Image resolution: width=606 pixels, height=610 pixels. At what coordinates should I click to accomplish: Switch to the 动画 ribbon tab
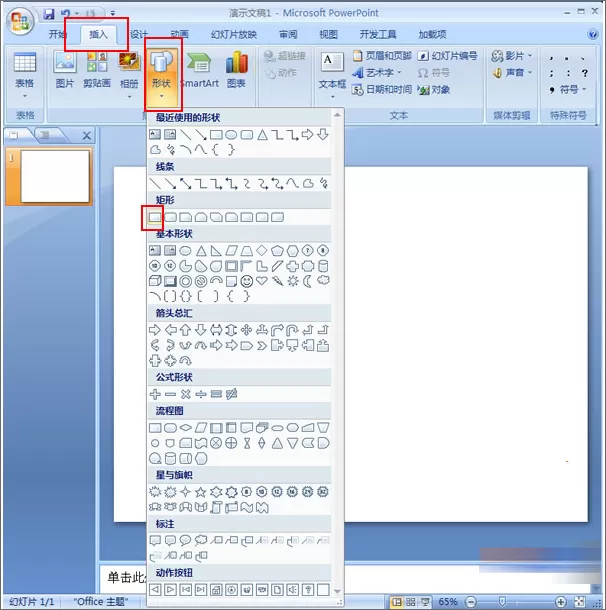[180, 34]
